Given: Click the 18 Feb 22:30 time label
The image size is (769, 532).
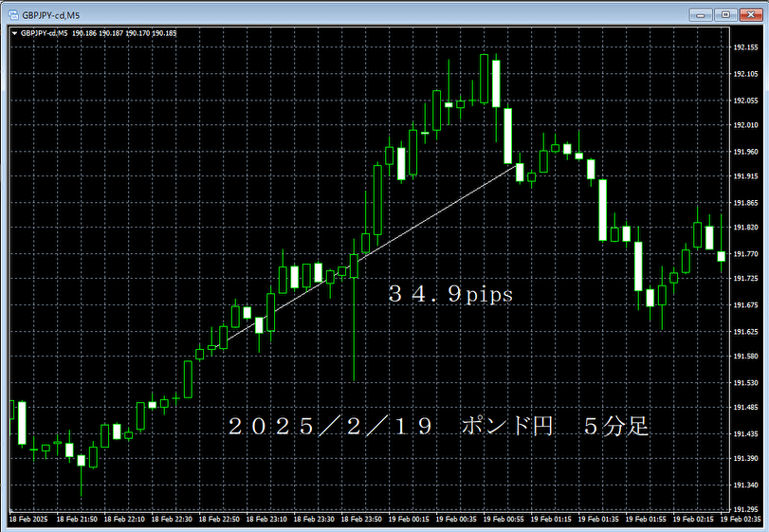Looking at the screenshot, I should tap(172, 520).
